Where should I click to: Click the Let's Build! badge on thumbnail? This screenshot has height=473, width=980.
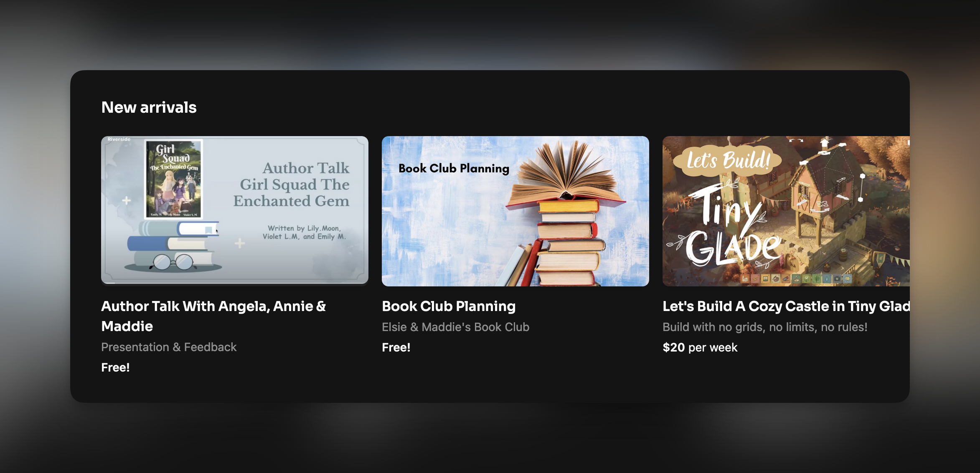(727, 160)
